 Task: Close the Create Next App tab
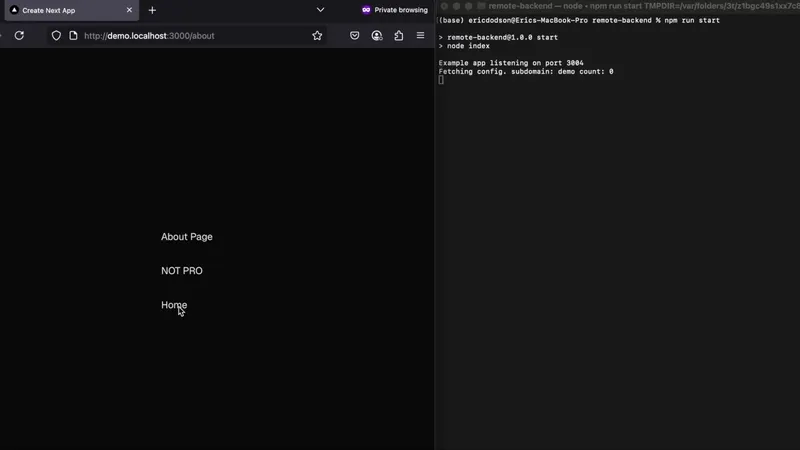coord(129,10)
